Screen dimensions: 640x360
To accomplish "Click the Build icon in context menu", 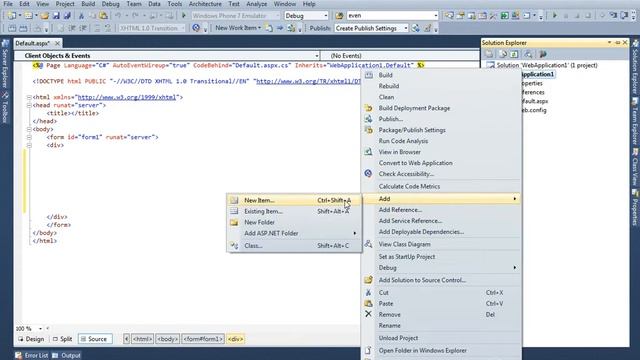I will point(369,75).
